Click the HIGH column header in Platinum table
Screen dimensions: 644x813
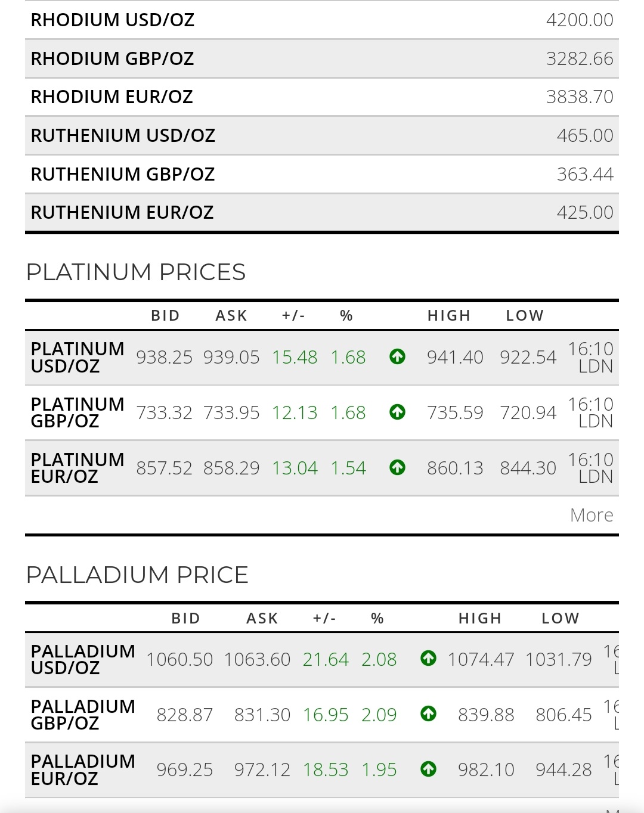click(449, 315)
